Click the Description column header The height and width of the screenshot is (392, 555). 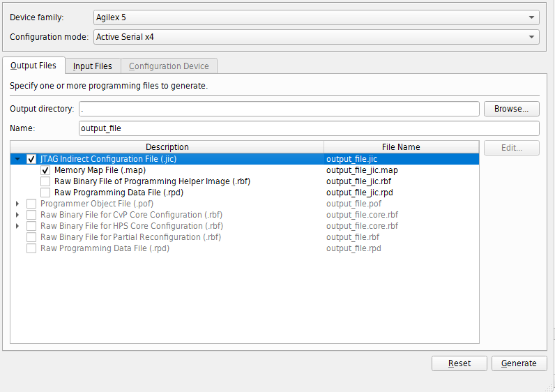[x=167, y=147]
